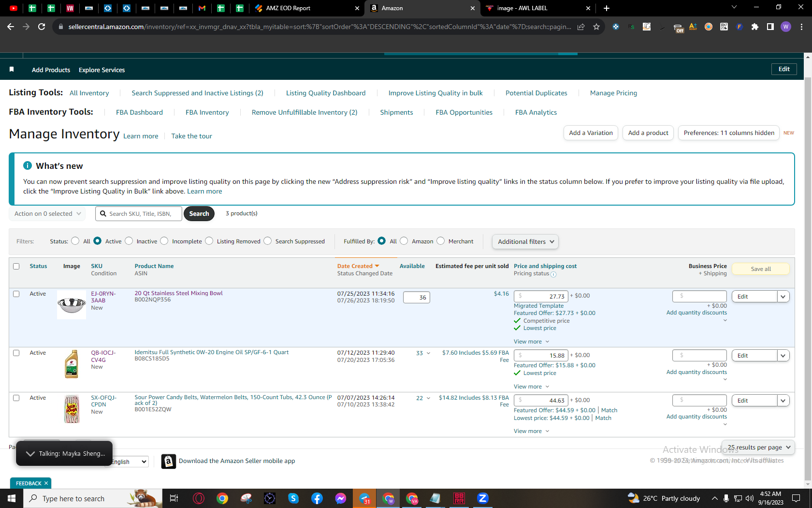Screen dimensions: 812x508
Task: Check the Mixing Bowl listing row checkbox
Action: click(x=16, y=294)
